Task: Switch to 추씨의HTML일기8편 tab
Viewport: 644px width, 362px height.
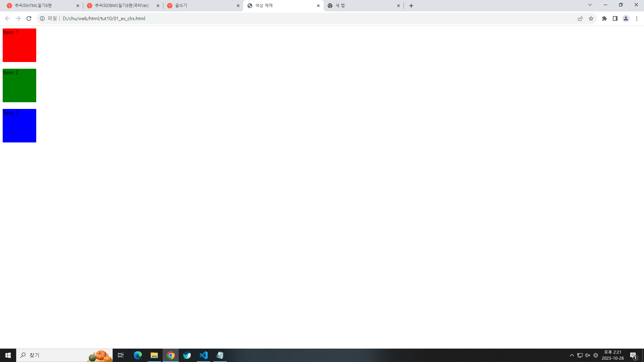Action: (40, 6)
